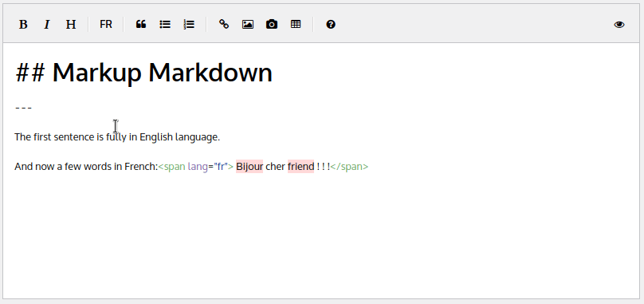Toggle bold formatting
Screen dimensions: 644x304
click(23, 25)
